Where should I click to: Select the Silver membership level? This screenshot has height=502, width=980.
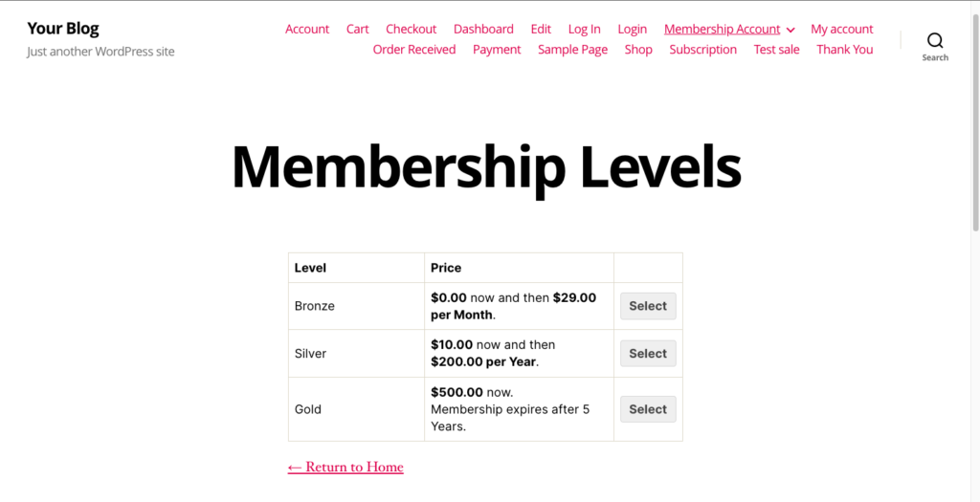pos(648,354)
